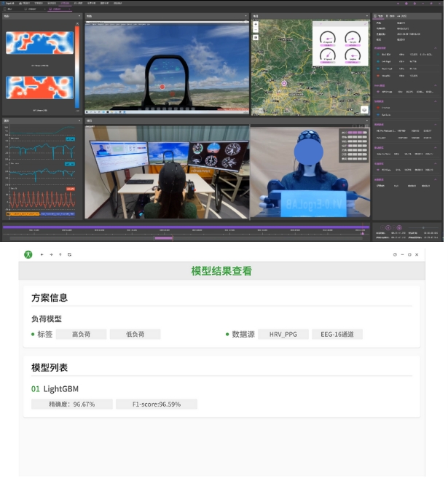The height and width of the screenshot is (489, 448).
Task: Open the camera video panel dropdown arrow
Action: (x=366, y=120)
